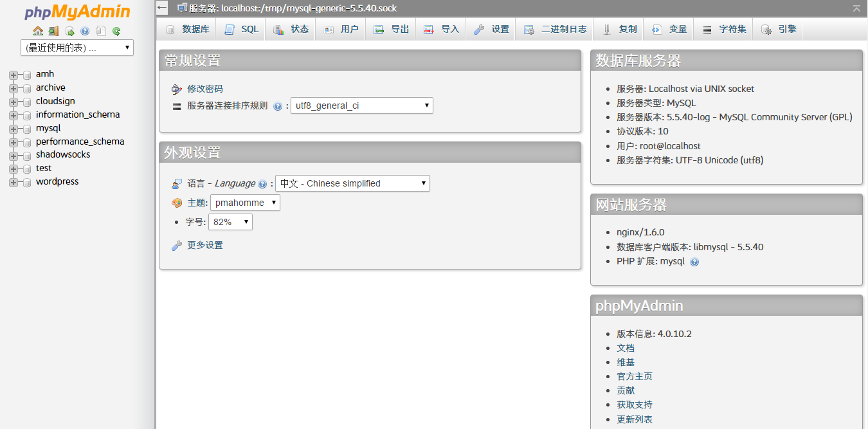Viewport: 868px width, 429px height.
Task: Click the 数据库客户端版本: libmysql - 5.5.40 line
Action: (690, 247)
